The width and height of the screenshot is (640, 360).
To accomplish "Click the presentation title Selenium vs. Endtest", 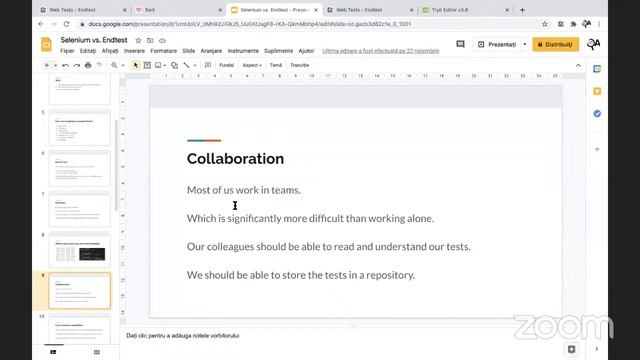I will tap(94, 40).
